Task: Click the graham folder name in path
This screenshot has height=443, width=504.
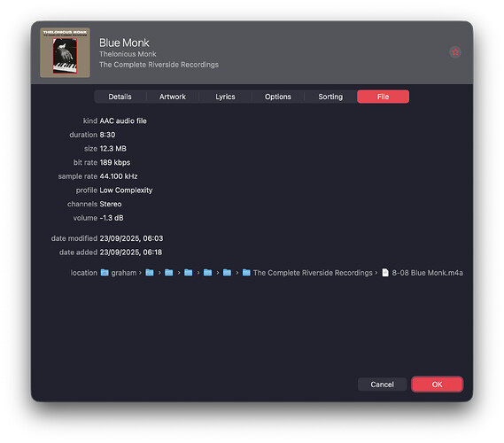Action: click(x=124, y=273)
